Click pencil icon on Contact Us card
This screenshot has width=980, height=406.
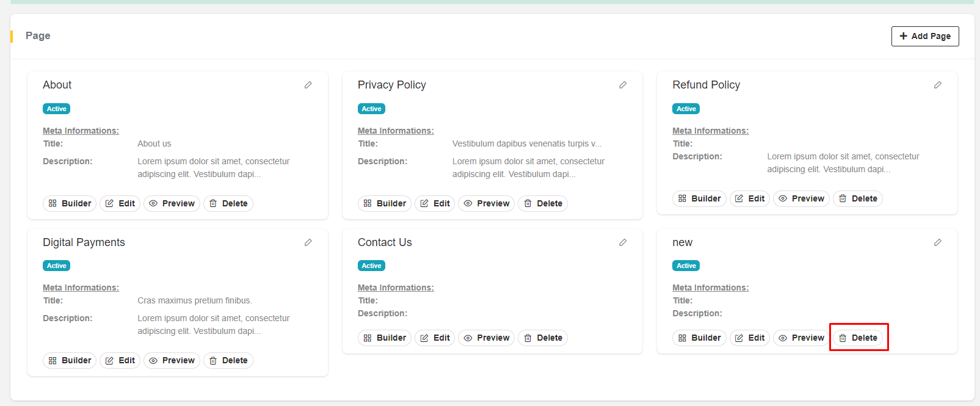tap(623, 242)
